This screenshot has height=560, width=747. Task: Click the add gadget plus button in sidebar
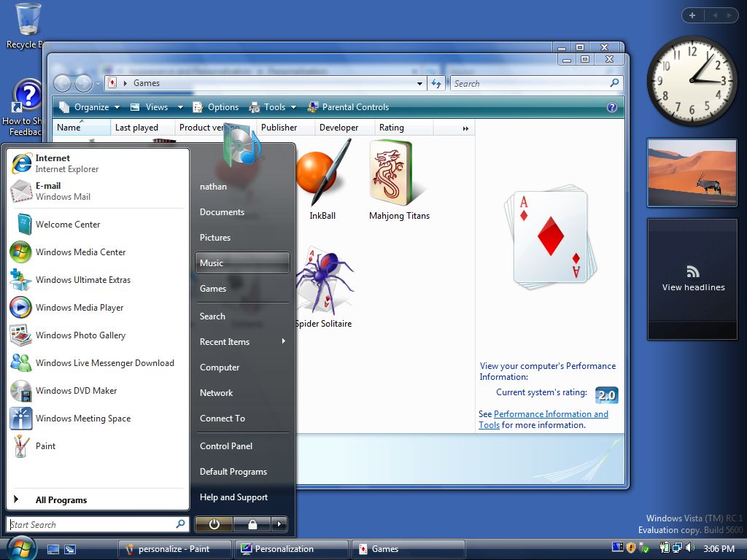coord(692,15)
